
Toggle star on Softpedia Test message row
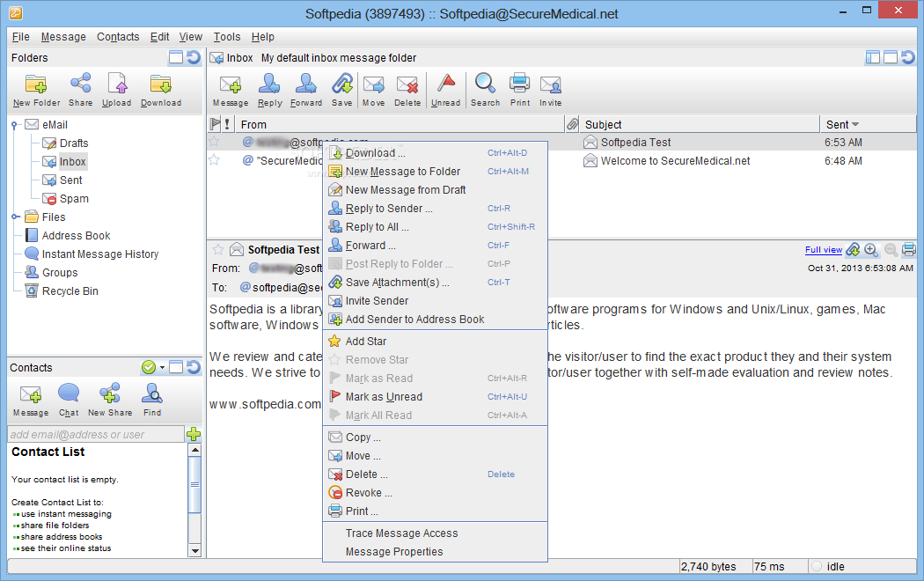point(214,142)
